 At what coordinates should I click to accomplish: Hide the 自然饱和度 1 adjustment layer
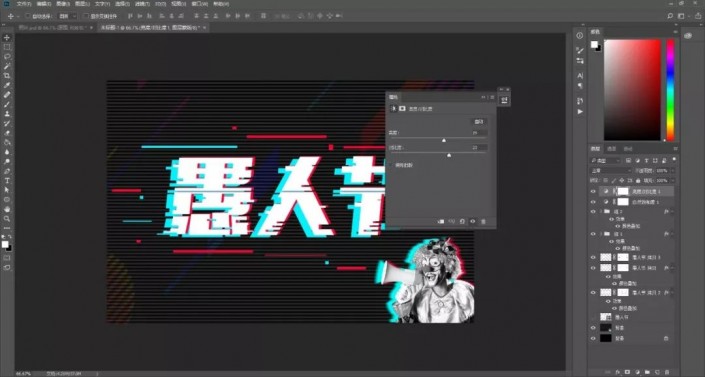(x=593, y=202)
